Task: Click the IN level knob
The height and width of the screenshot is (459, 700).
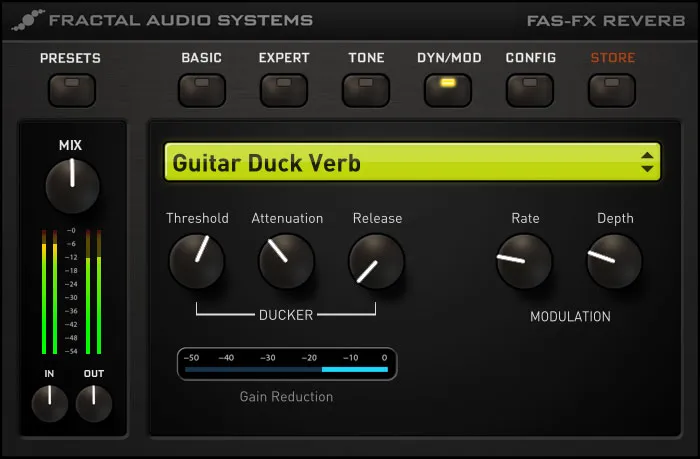Action: [50, 404]
